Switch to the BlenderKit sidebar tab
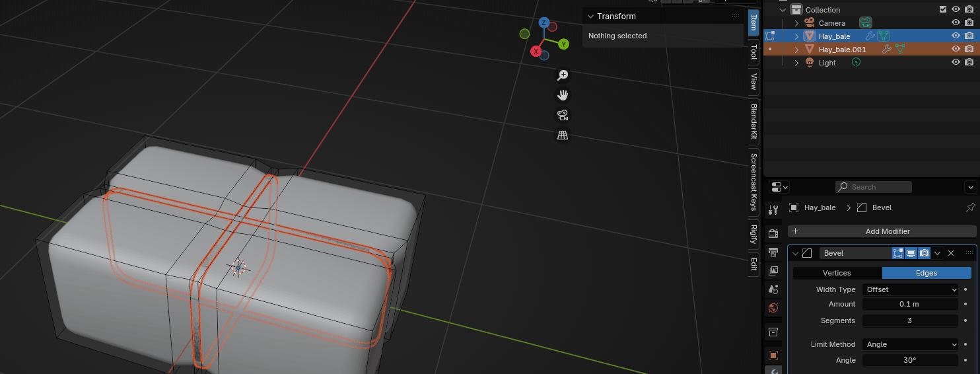This screenshot has height=374, width=980. coord(753,122)
